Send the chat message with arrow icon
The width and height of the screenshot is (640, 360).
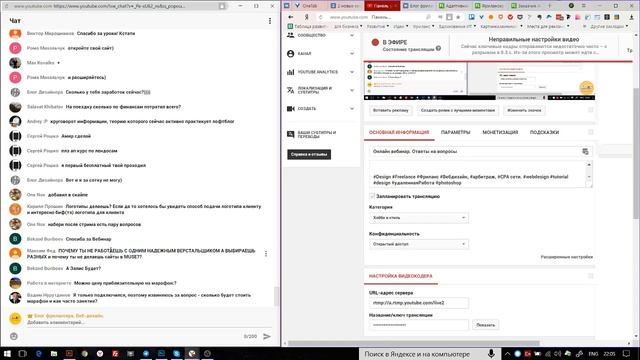click(x=267, y=336)
